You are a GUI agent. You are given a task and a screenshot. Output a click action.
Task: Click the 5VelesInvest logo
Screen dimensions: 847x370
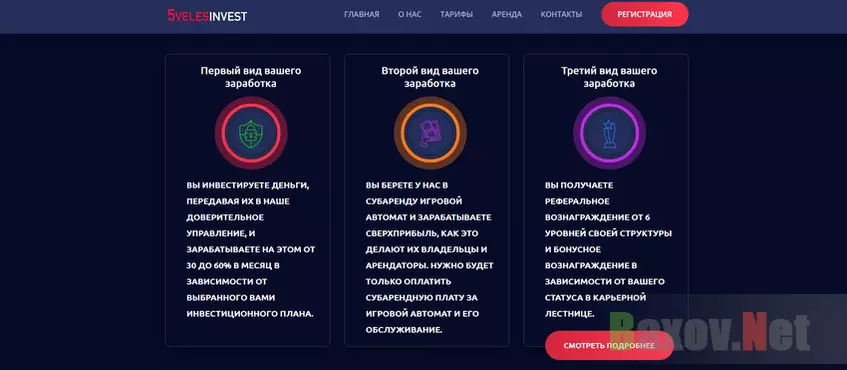coord(207,16)
